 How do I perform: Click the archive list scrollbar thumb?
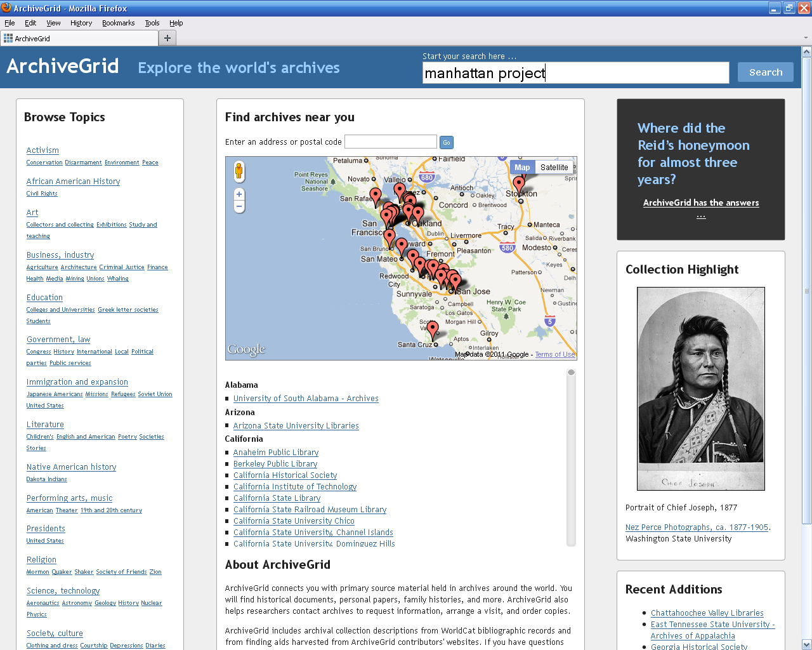(571, 373)
